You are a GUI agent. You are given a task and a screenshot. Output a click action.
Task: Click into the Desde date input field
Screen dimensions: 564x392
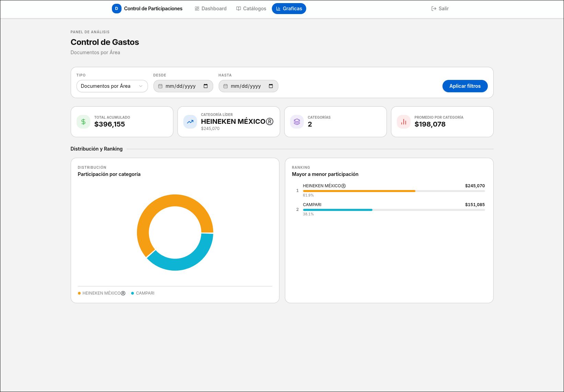(183, 86)
